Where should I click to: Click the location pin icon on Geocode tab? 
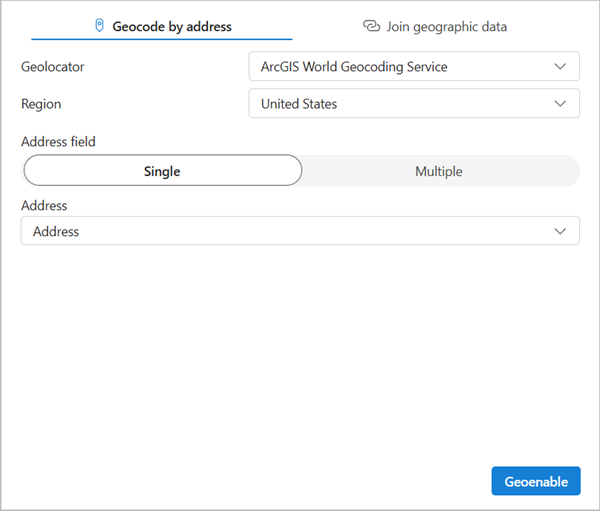pyautogui.click(x=99, y=26)
